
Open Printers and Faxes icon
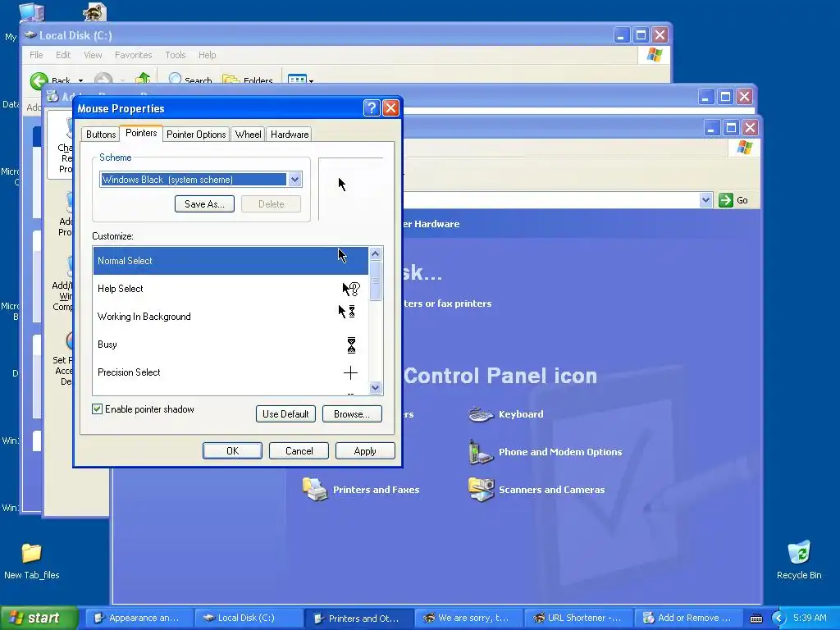pos(315,490)
